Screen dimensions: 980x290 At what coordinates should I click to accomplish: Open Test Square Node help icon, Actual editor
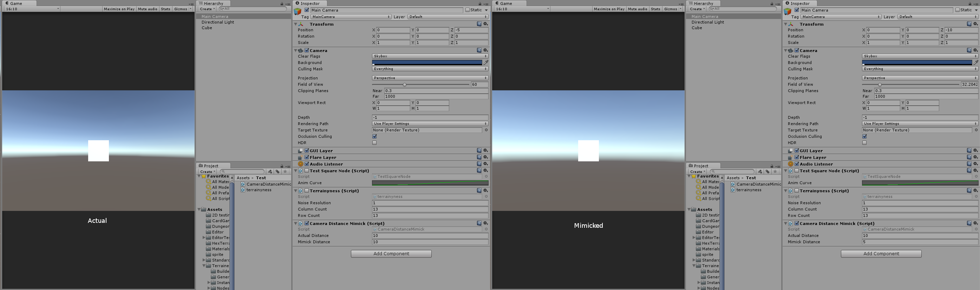tap(479, 170)
